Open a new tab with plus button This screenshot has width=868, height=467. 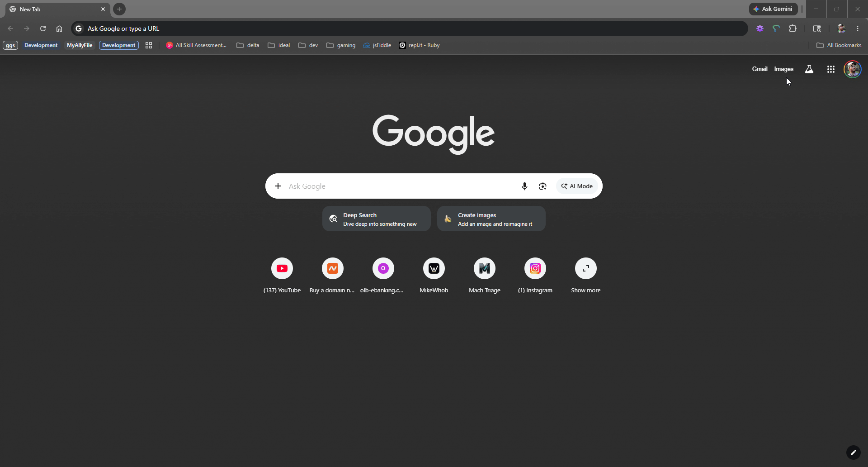119,9
